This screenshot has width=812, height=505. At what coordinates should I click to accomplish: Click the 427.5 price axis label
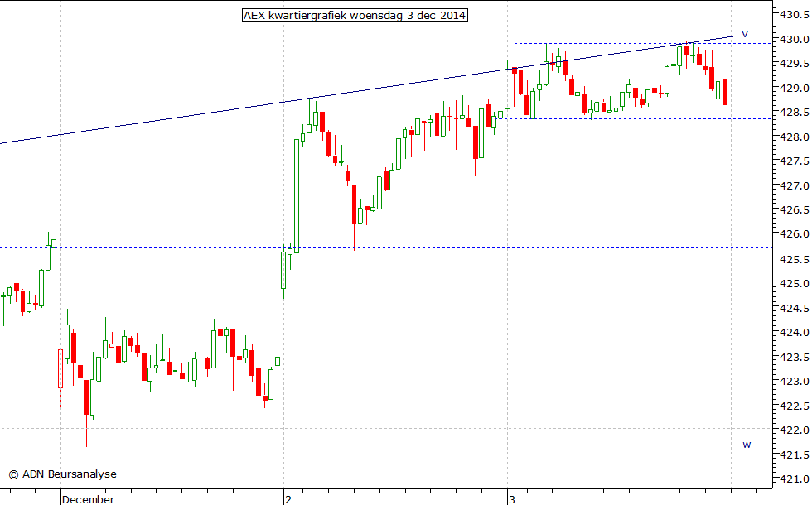795,161
